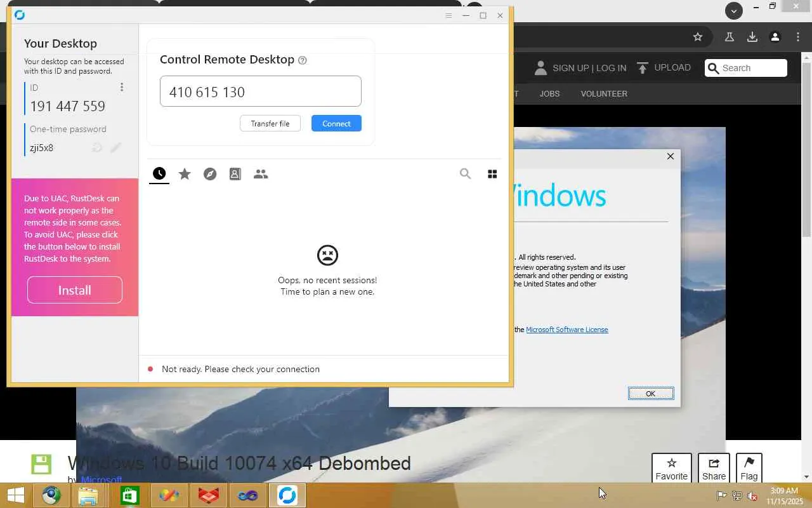This screenshot has height=508, width=812.
Task: Click the RustDesk taskbar icon
Action: pos(287,495)
